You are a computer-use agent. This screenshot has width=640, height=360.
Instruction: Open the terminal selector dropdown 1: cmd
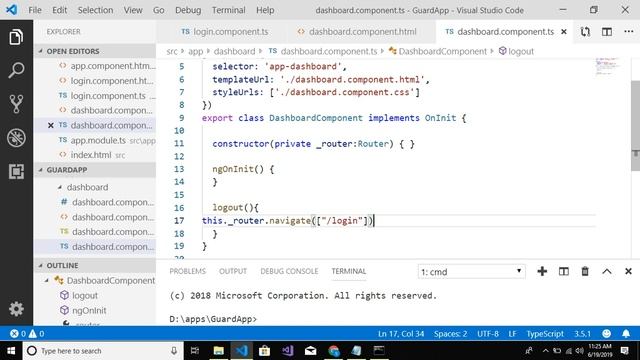[x=471, y=272]
